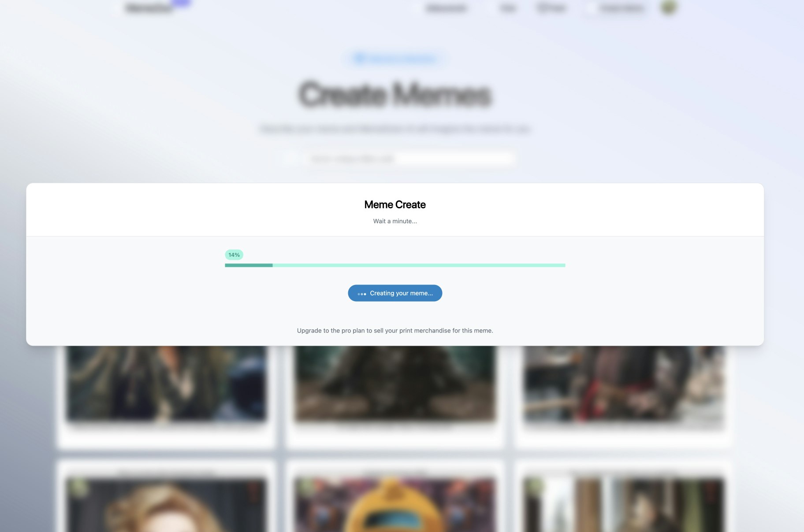Click the blurred blue pill badge above heading
The height and width of the screenshot is (532, 804).
[395, 59]
